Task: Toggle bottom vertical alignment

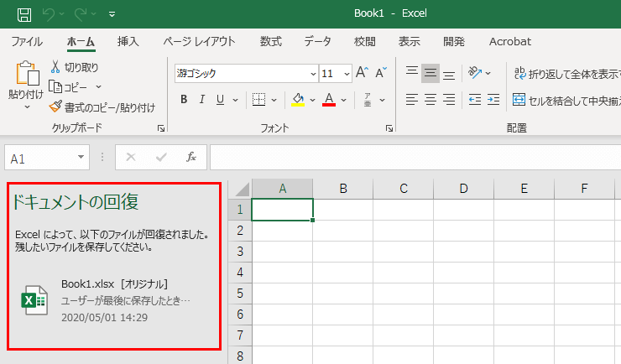Action: 449,74
